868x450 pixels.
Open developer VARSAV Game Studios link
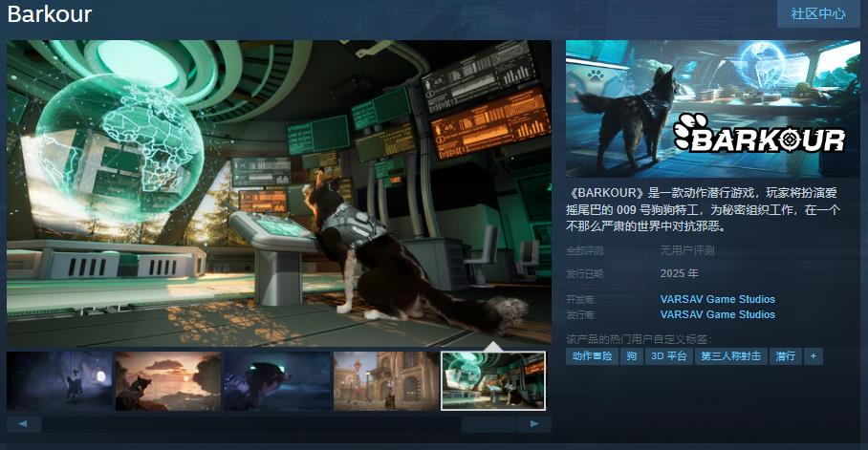pyautogui.click(x=717, y=299)
